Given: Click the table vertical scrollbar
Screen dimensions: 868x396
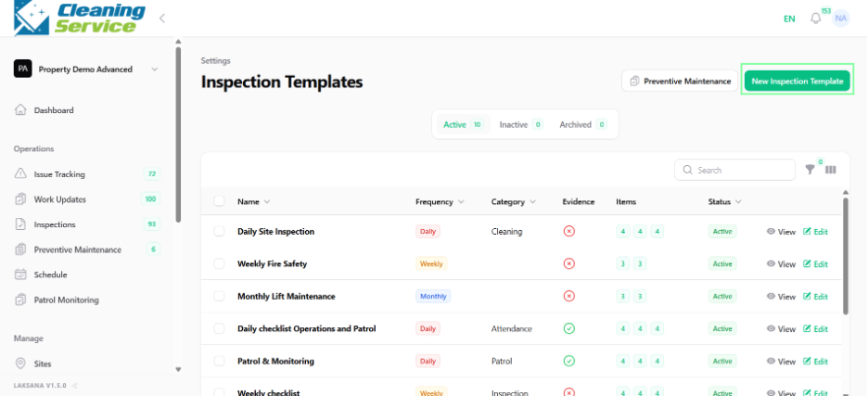Looking at the screenshot, I should pyautogui.click(x=846, y=257).
